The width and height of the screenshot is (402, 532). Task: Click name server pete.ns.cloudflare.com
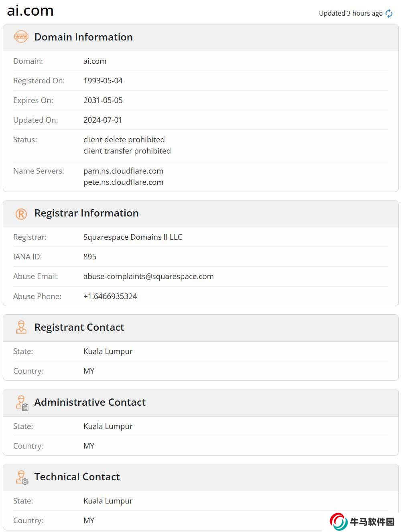point(123,182)
